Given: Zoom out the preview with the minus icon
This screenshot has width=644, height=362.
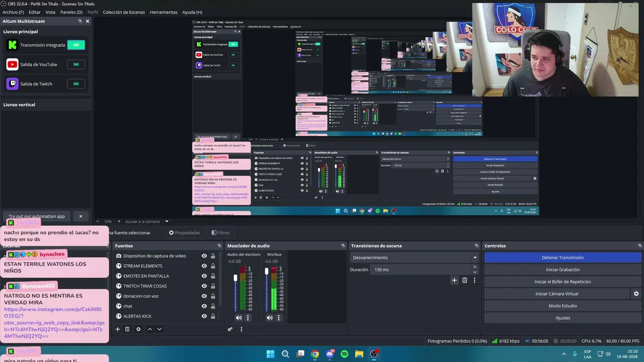Looking at the screenshot, I should (98, 221).
